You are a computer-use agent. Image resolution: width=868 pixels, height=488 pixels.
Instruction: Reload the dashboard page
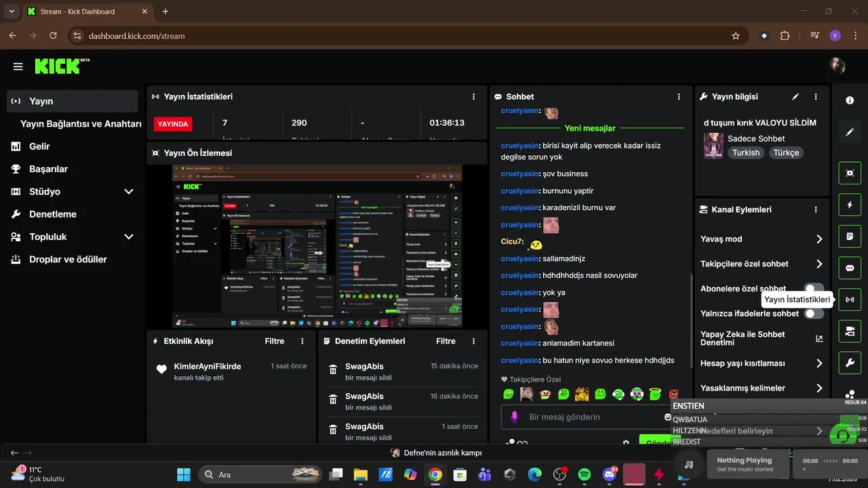pos(53,36)
